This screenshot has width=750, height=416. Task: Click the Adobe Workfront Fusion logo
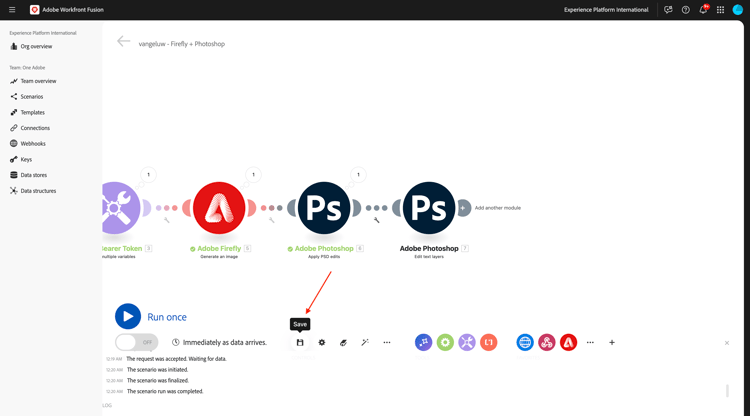(x=34, y=10)
